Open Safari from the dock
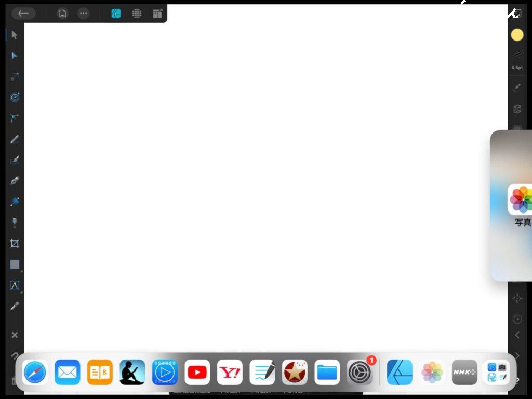This screenshot has height=399, width=532. 35,373
